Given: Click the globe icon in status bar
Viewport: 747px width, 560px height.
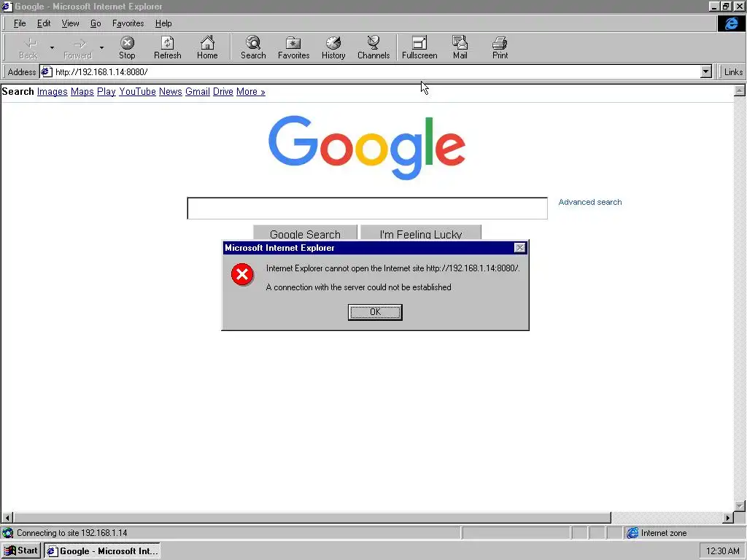Looking at the screenshot, I should point(7,533).
